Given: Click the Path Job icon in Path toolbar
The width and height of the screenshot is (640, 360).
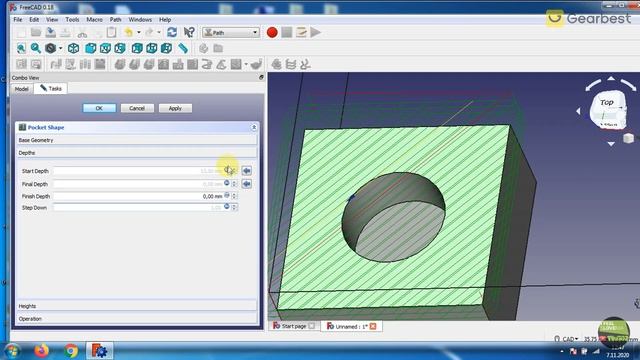Looking at the screenshot, I should (21, 64).
